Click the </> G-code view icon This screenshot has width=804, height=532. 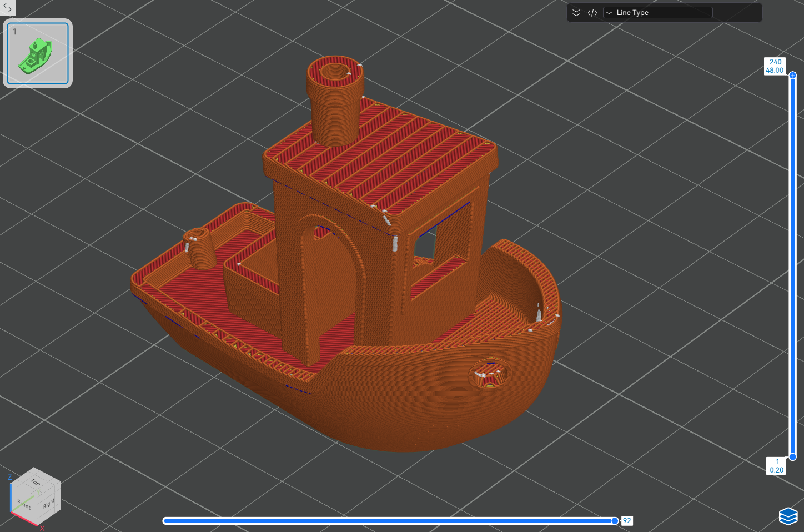click(592, 13)
